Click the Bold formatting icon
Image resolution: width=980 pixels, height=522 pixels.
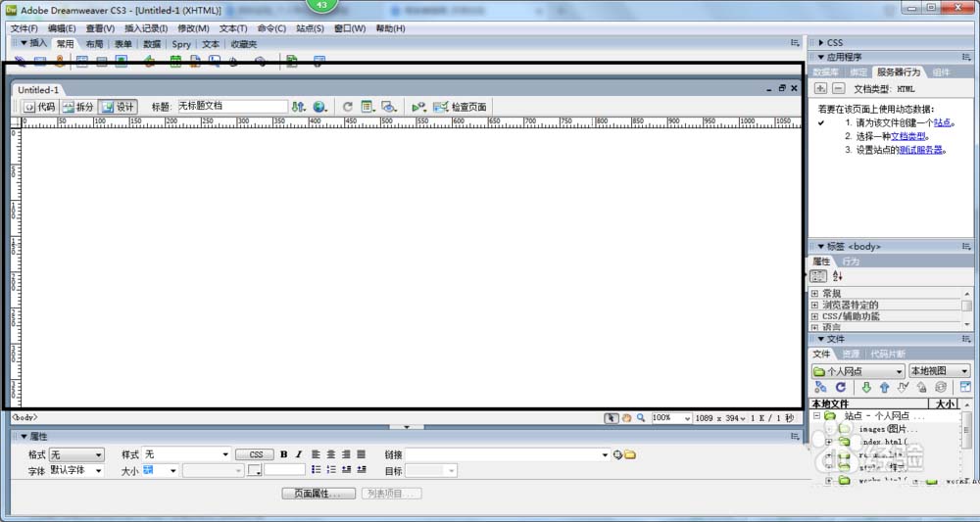(284, 454)
